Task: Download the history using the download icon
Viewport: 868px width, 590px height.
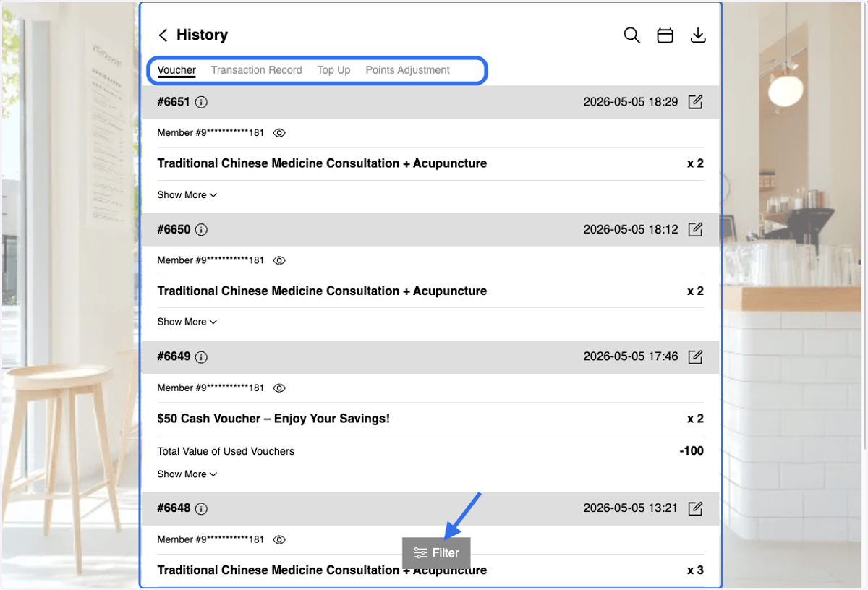Action: (698, 35)
